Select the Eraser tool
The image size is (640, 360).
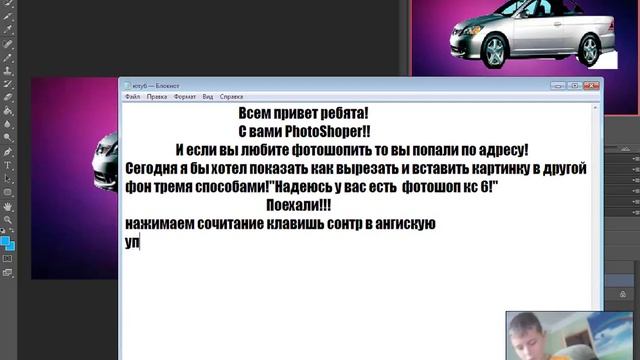pos(7,98)
